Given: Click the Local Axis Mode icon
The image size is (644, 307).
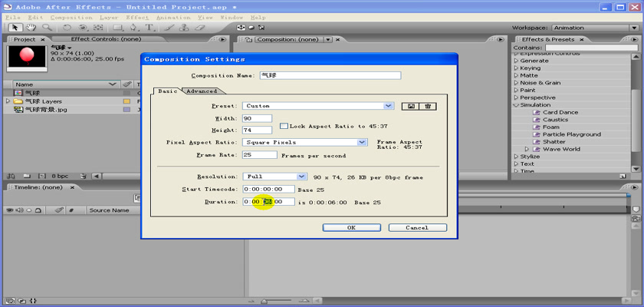Looking at the screenshot, I should click(241, 28).
